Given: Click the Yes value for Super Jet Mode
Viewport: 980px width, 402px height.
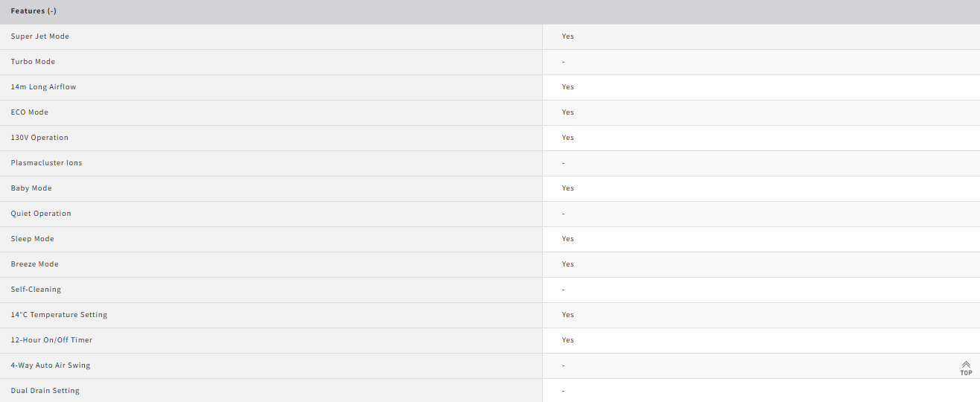Looking at the screenshot, I should point(568,36).
